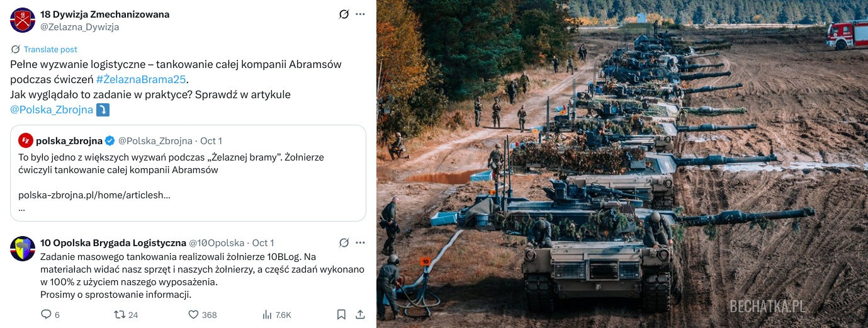The height and width of the screenshot is (328, 868).
Task: Click the Grok icon on main post
Action: point(344,14)
